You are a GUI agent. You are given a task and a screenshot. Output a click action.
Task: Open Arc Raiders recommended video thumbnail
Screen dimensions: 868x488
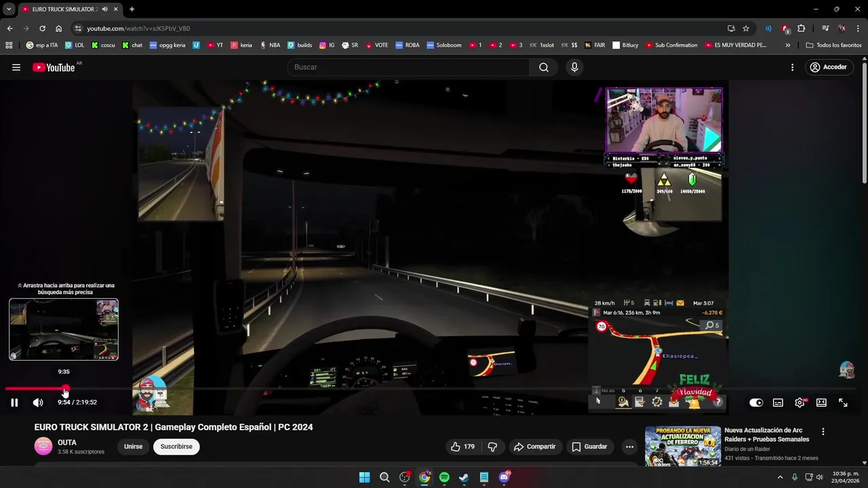click(683, 446)
